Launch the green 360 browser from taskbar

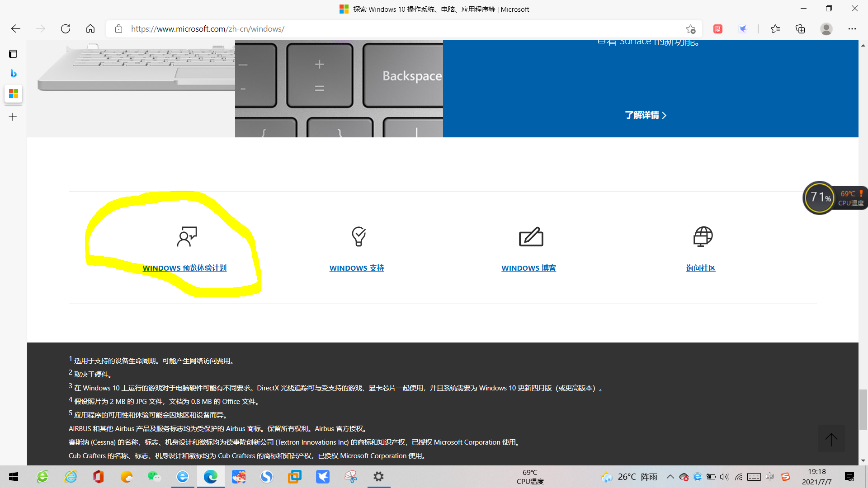(x=42, y=477)
